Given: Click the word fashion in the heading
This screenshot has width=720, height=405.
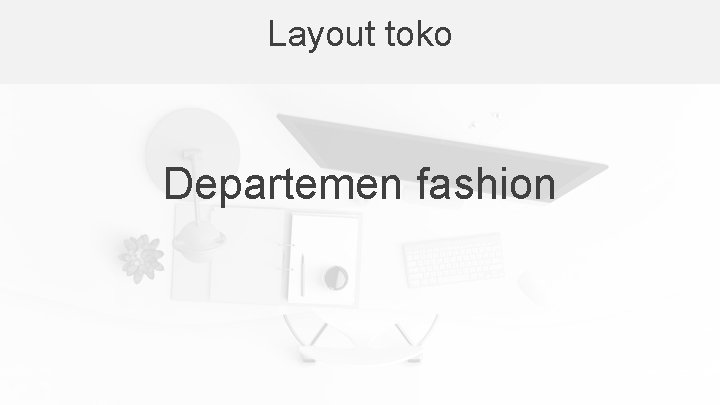Looking at the screenshot, I should tap(487, 184).
